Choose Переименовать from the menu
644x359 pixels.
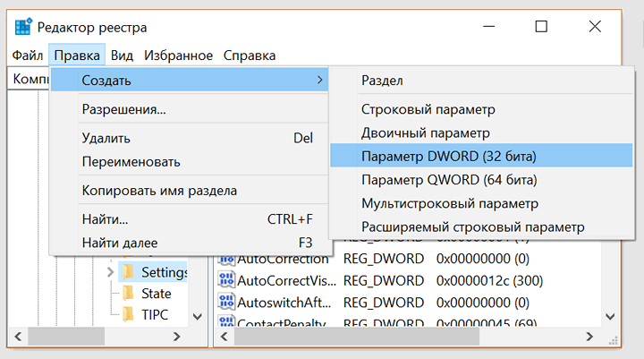point(189,162)
